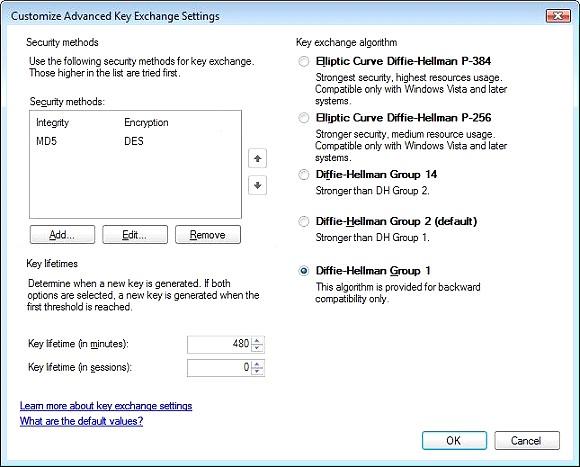Screen dimensions: 580x467
Task: Select Elliptic Curve Diffie-Hellman P-384 option
Action: coord(303,61)
